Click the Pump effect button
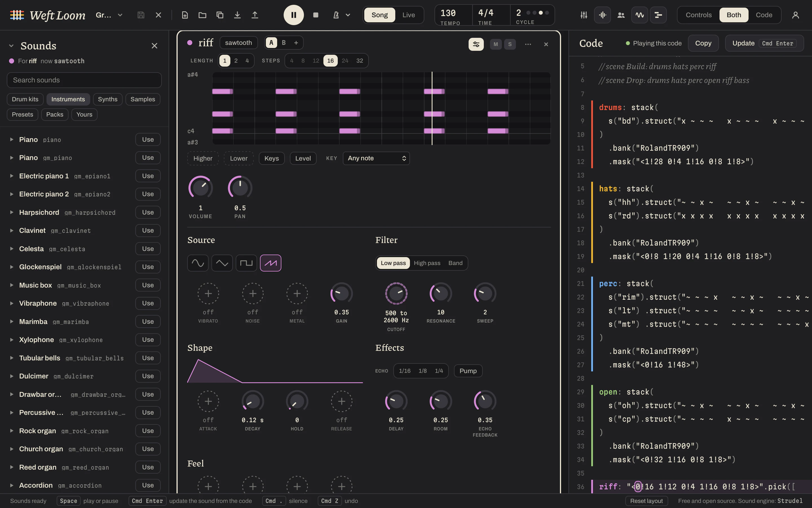812x508 pixels. (x=468, y=371)
